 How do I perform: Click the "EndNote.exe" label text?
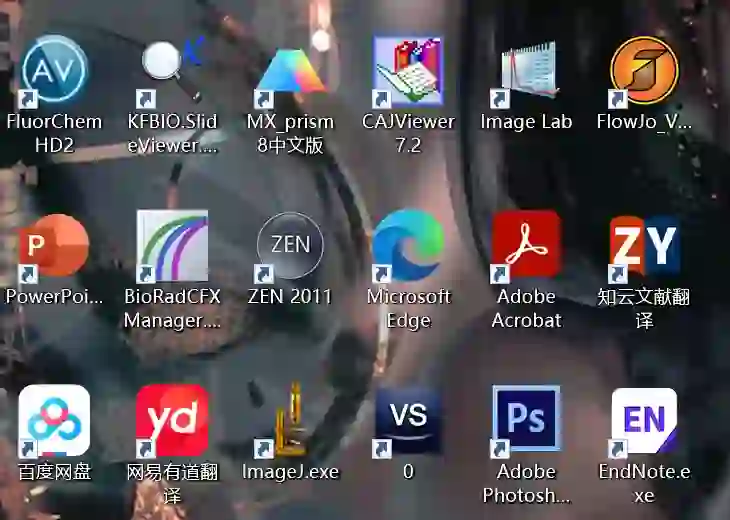(x=644, y=484)
